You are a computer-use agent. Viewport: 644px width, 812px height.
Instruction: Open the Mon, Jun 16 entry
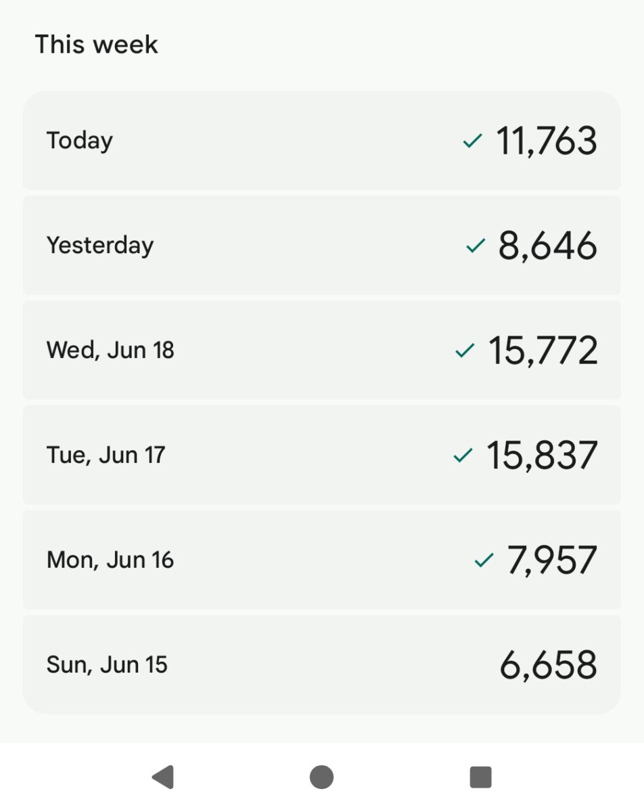click(x=322, y=560)
